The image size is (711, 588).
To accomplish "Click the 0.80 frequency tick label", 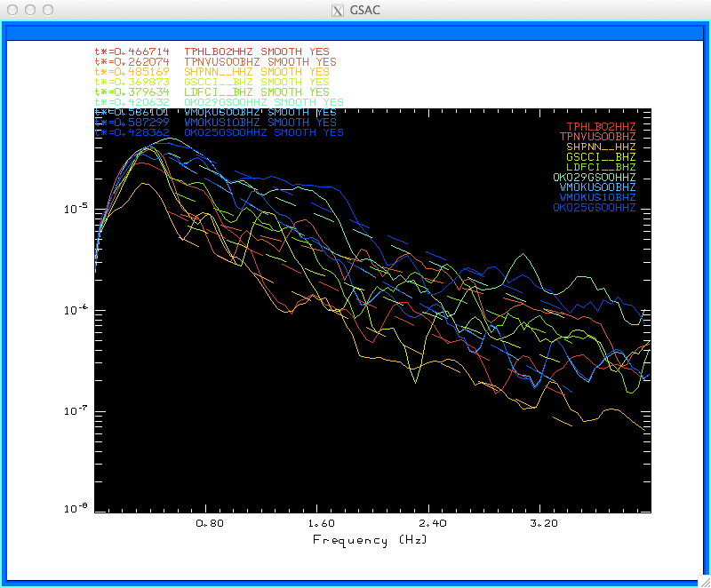I will tap(210, 523).
